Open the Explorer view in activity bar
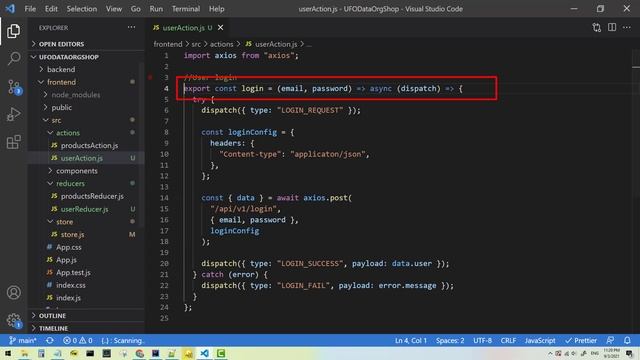 click(x=13, y=31)
